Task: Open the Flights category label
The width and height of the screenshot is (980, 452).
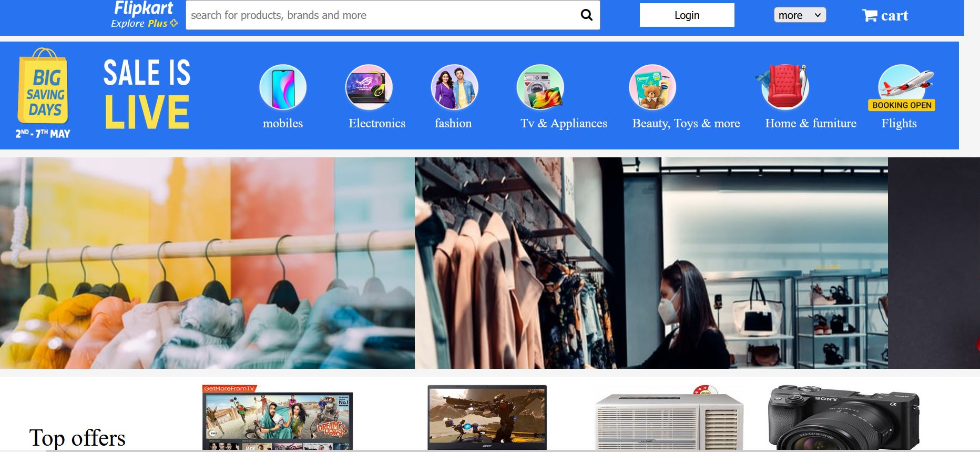Action: [x=899, y=123]
